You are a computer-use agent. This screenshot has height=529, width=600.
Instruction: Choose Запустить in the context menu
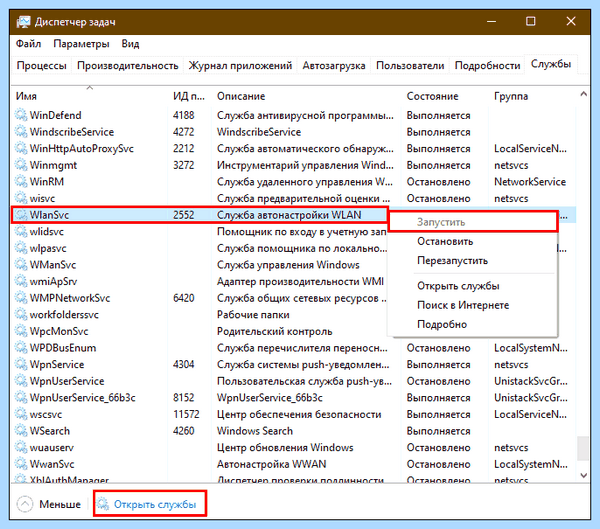(x=473, y=222)
